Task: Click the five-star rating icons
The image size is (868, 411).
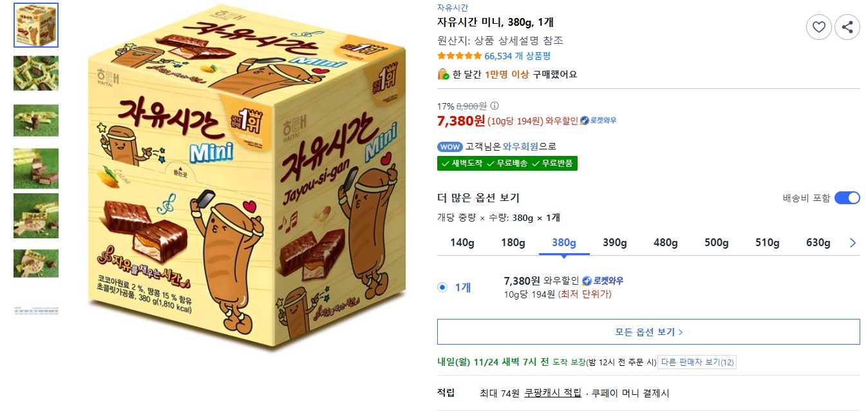Action: [x=459, y=56]
